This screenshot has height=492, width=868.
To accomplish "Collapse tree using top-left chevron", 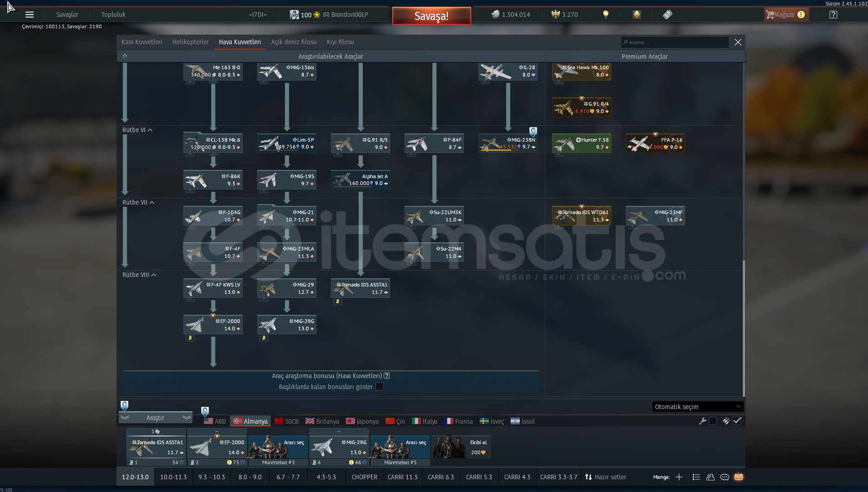I will pos(125,56).
